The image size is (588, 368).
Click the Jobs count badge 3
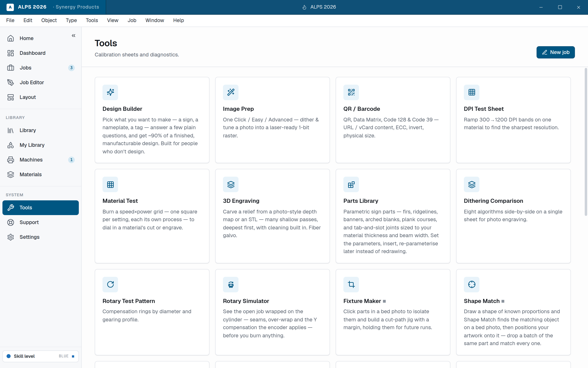71,68
